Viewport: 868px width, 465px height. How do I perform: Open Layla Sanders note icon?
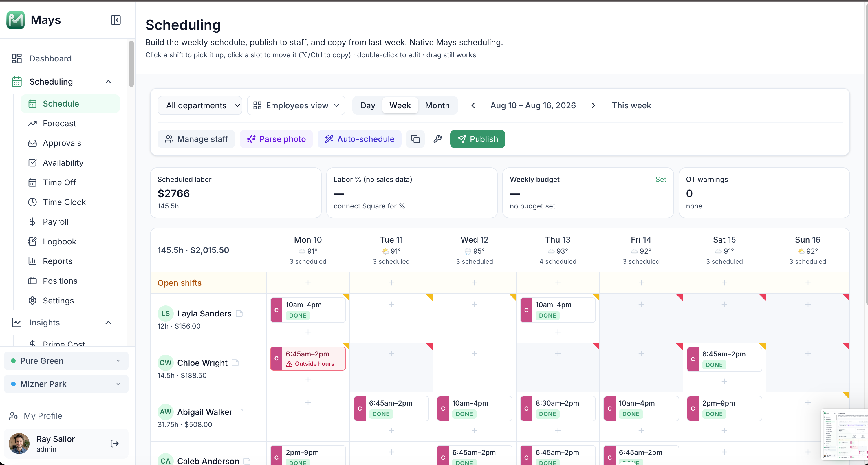(239, 313)
